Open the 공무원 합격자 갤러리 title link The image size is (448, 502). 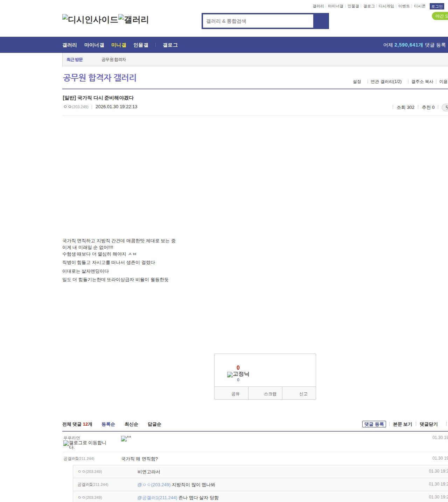coord(99,78)
